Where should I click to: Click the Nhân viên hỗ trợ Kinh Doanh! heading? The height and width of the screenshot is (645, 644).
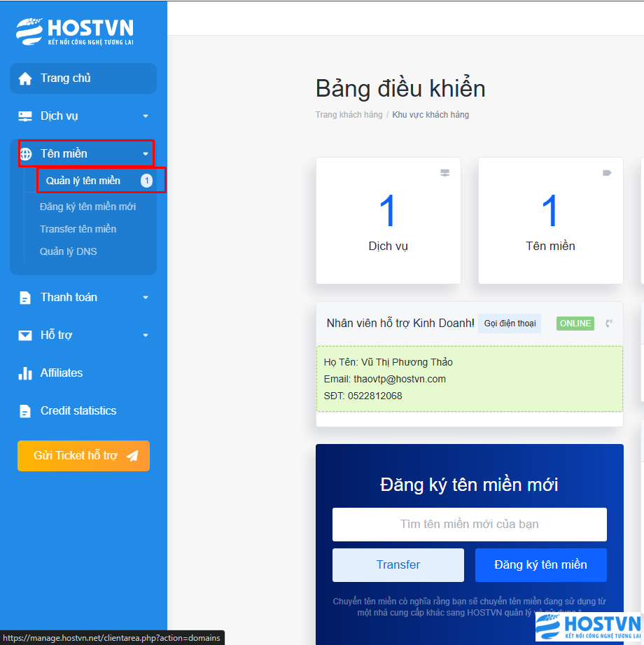400,324
